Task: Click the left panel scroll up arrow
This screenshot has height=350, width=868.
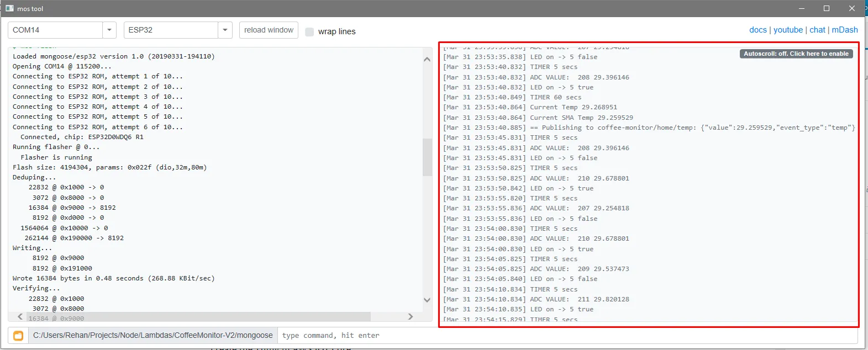Action: [x=427, y=59]
